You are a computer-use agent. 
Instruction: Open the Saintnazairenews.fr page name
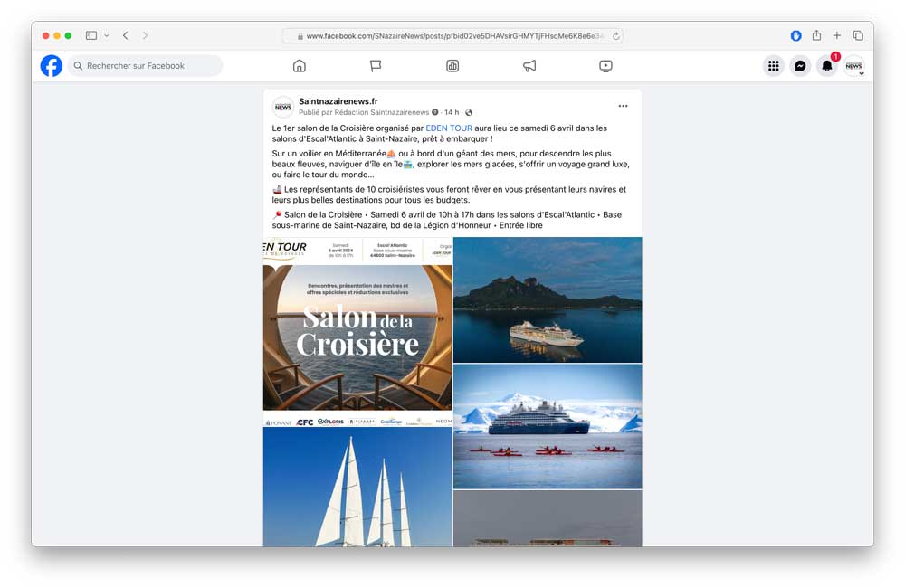(x=338, y=101)
